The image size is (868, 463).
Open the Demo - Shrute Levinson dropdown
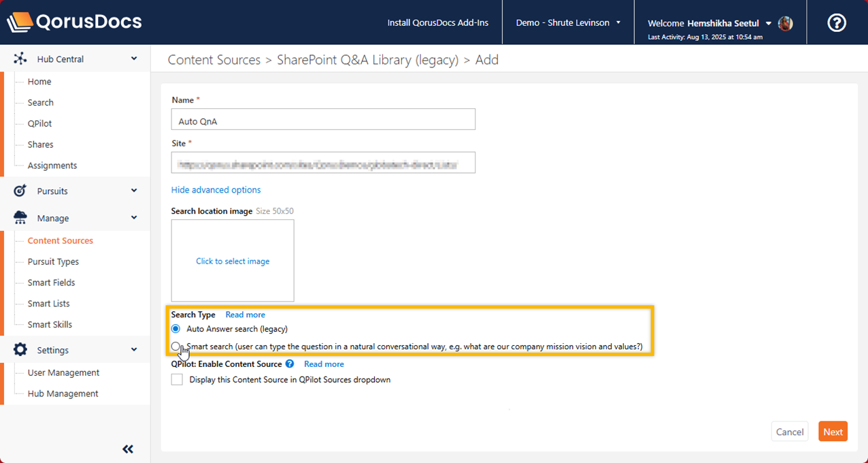click(568, 23)
